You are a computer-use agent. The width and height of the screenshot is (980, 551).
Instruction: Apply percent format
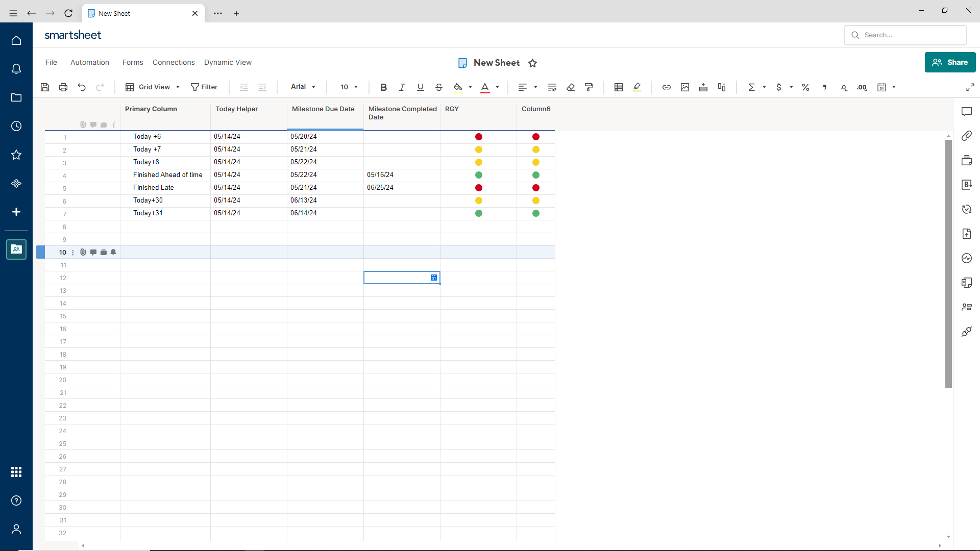[805, 87]
